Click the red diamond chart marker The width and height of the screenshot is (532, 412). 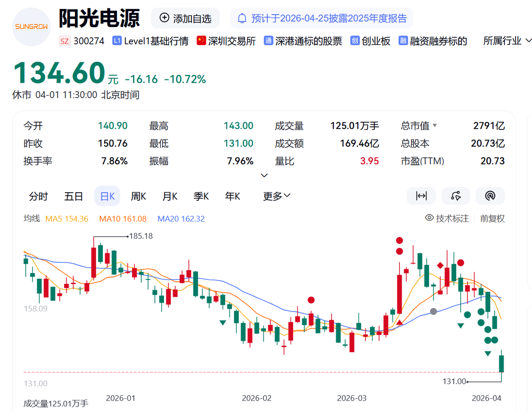(x=440, y=265)
